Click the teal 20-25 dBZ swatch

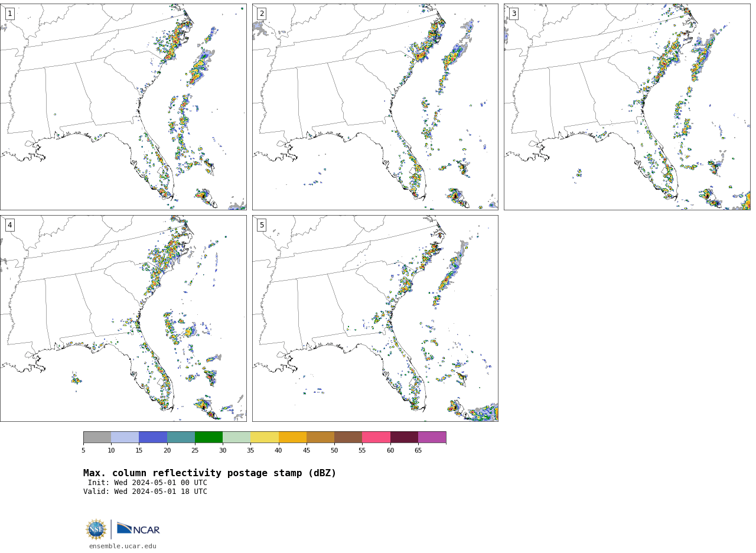coord(181,437)
